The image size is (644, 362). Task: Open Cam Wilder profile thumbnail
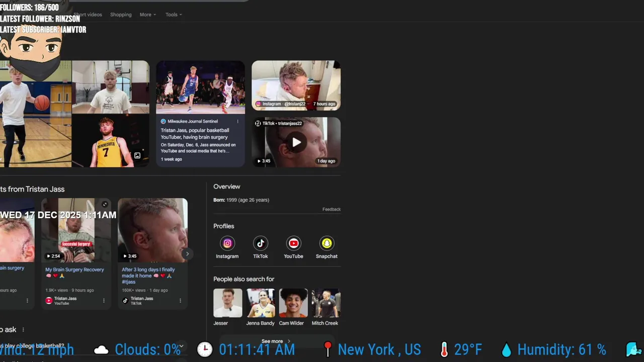point(293,303)
